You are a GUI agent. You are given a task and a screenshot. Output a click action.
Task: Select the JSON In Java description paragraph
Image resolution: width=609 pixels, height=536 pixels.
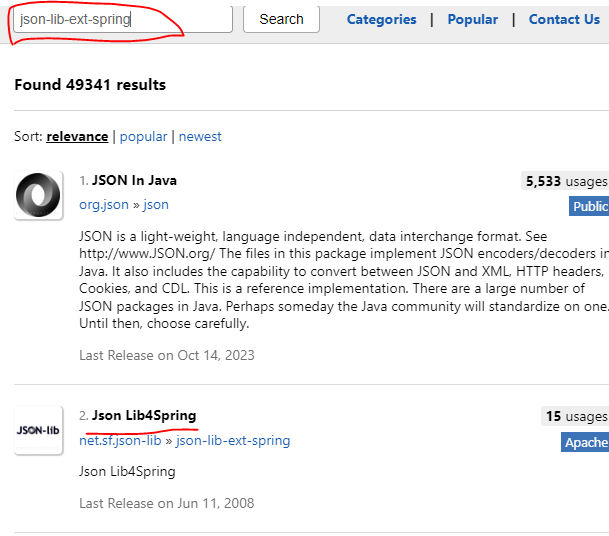pyautogui.click(x=344, y=280)
